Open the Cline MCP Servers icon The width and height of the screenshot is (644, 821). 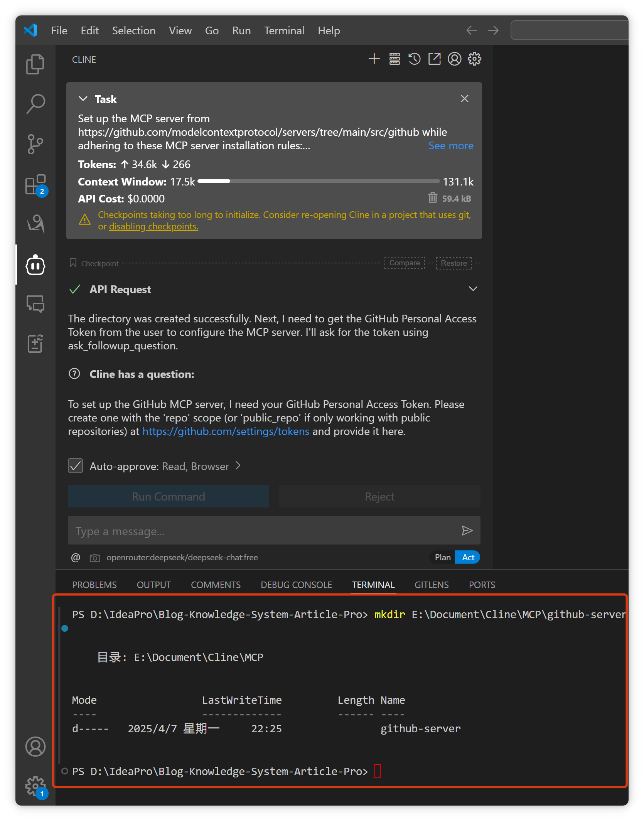click(394, 59)
